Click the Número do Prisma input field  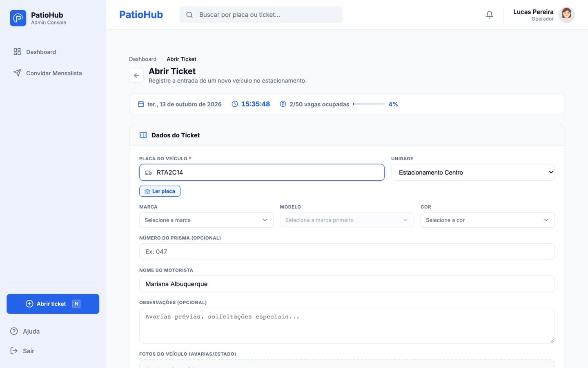click(x=347, y=251)
